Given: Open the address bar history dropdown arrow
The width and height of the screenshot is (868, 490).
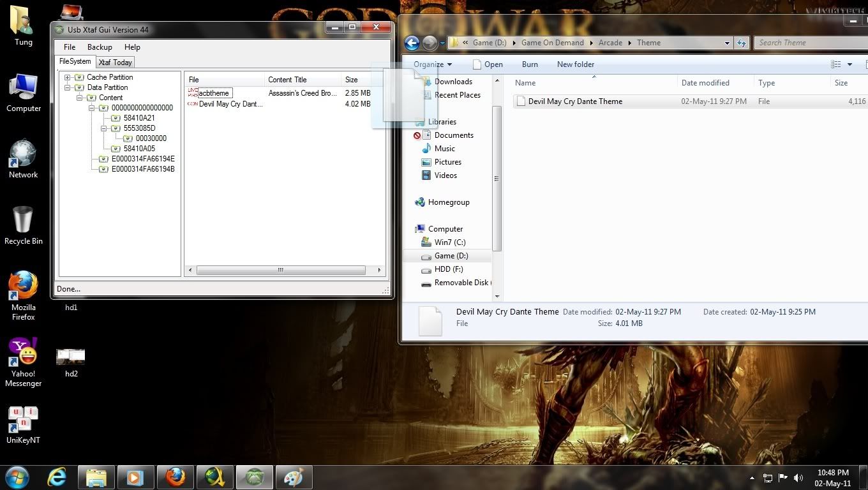Looking at the screenshot, I should 727,43.
